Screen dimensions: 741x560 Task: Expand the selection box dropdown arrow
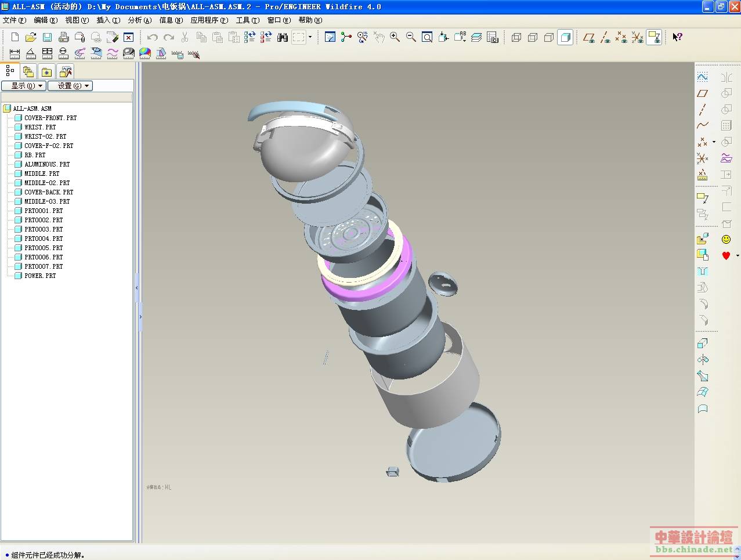(x=310, y=37)
